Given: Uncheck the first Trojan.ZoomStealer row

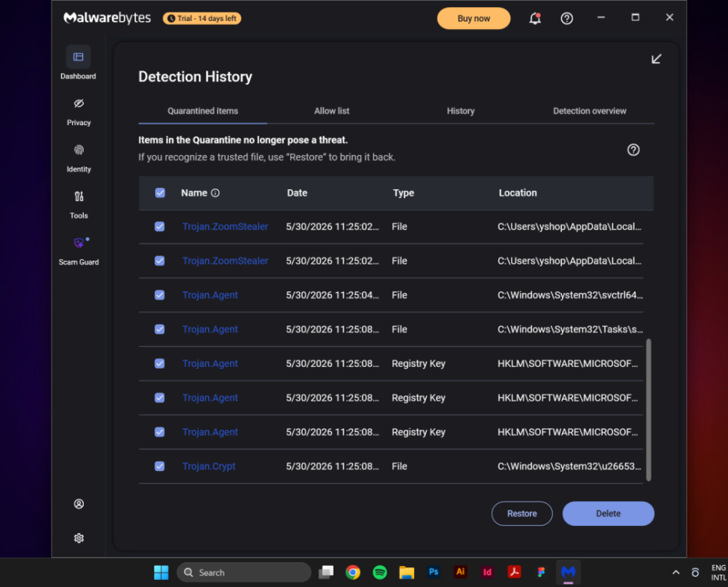Looking at the screenshot, I should (x=160, y=226).
